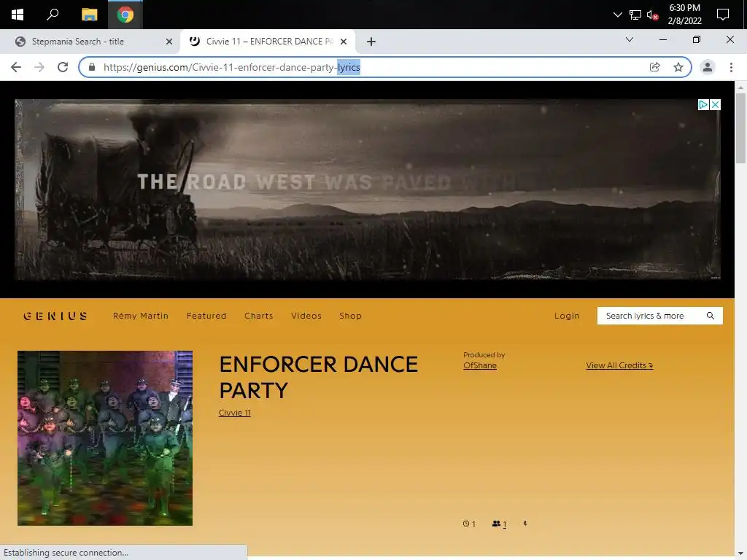Click the Login link
747x560 pixels.
pyautogui.click(x=567, y=316)
